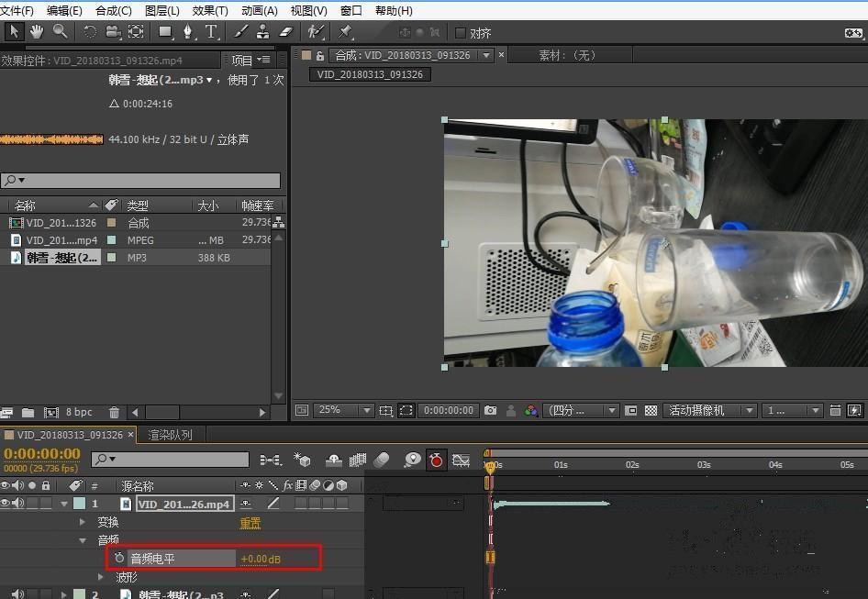This screenshot has width=868, height=599.
Task: Open the 动画(A) menu
Action: pos(259,10)
